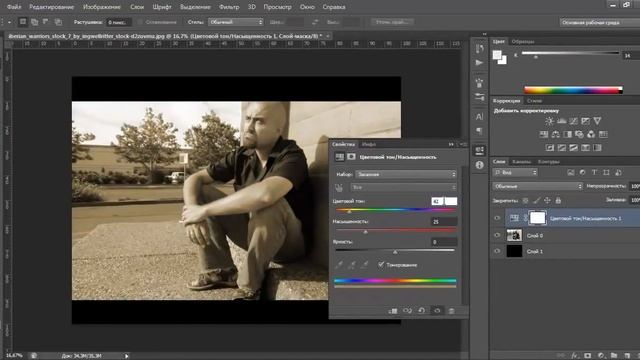Open the History panel icon
The image size is (640, 360).
click(480, 49)
